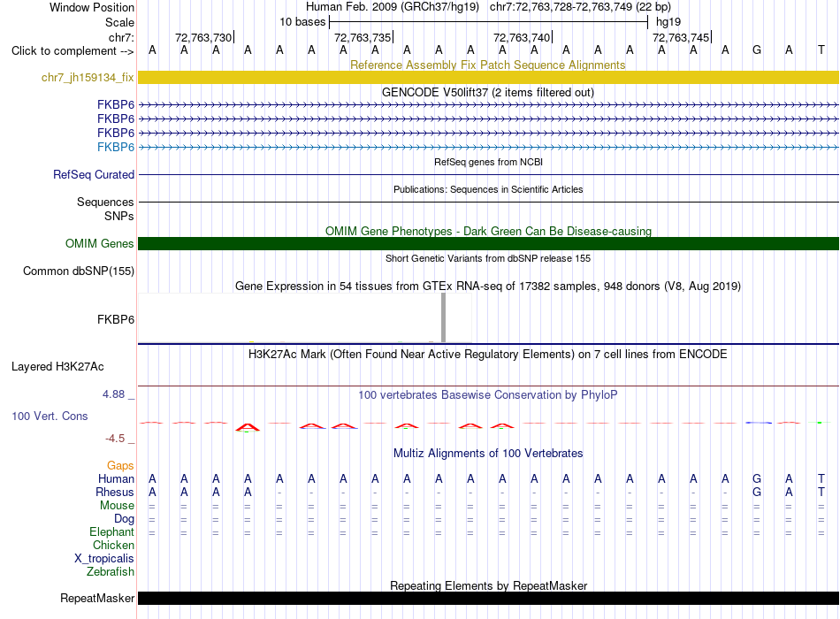Screen dimensions: 840x619
Task: Open '100 vertebrates Basewise Conservation by PhyloP' title
Action: (488, 395)
